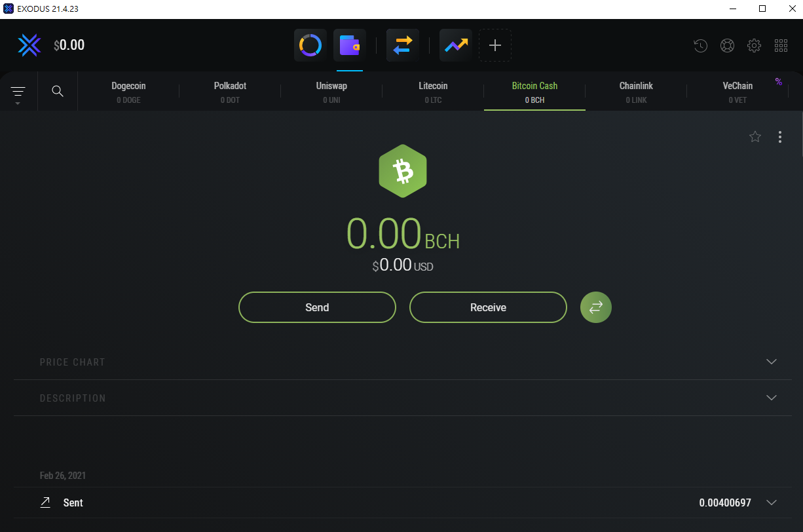The image size is (803, 532).
Task: Open the three-dot more options menu
Action: coord(779,136)
